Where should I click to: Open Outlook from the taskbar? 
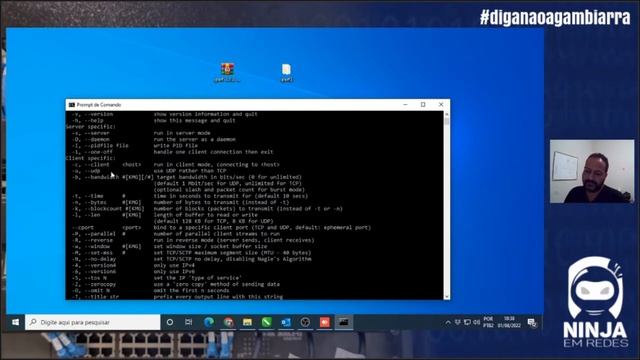pyautogui.click(x=286, y=322)
